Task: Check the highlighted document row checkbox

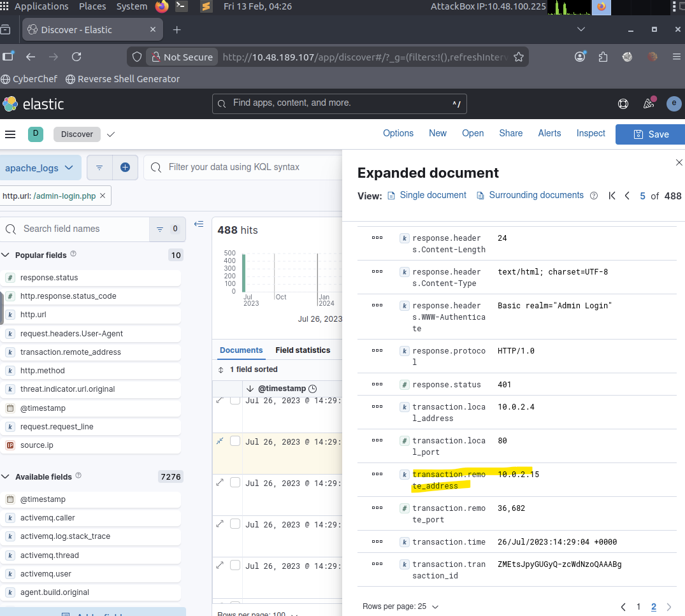Action: [x=235, y=441]
